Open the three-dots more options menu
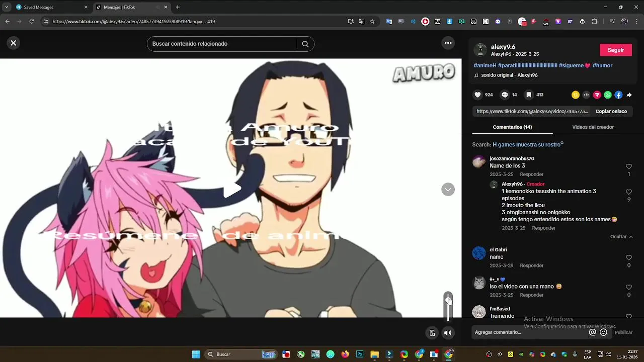 [x=448, y=43]
